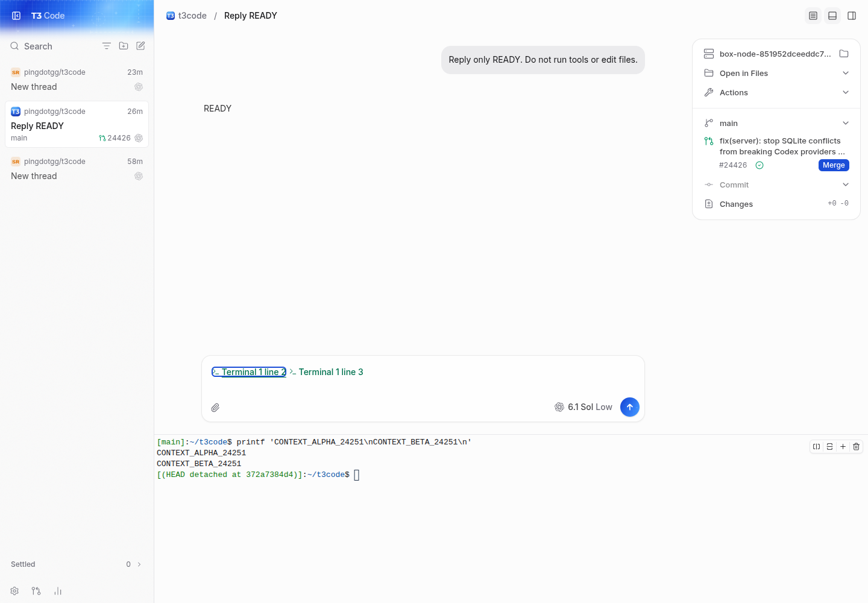The width and height of the screenshot is (868, 603).
Task: Open the thread filter options icon
Action: click(107, 46)
